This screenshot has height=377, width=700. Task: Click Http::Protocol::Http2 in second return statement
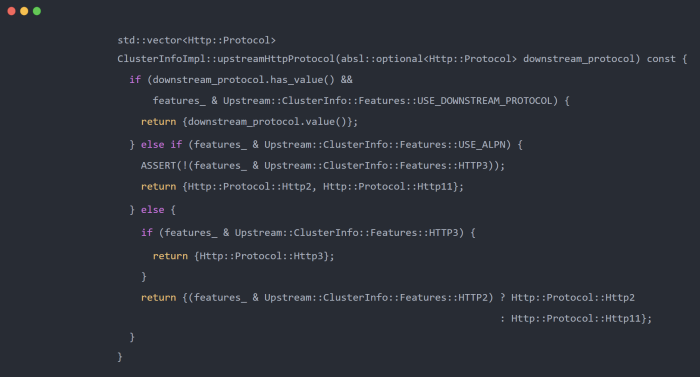click(x=250, y=187)
